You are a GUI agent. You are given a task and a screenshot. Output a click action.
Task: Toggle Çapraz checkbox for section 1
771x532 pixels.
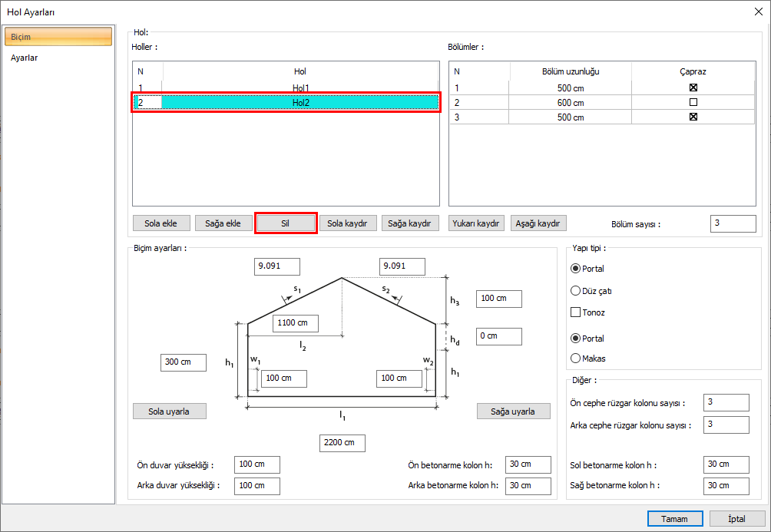[693, 88]
